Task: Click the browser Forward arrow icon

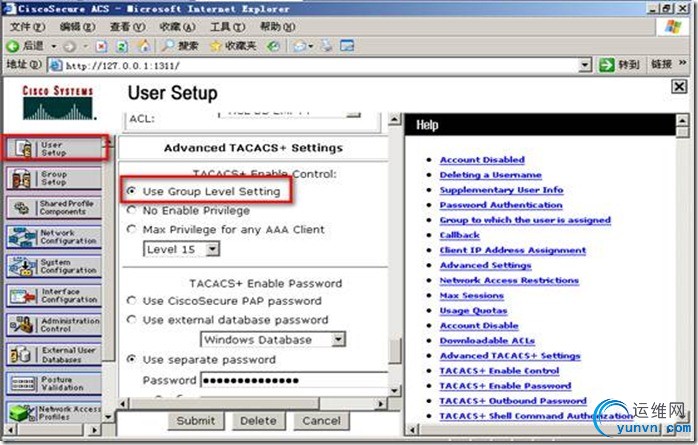Action: click(x=69, y=46)
